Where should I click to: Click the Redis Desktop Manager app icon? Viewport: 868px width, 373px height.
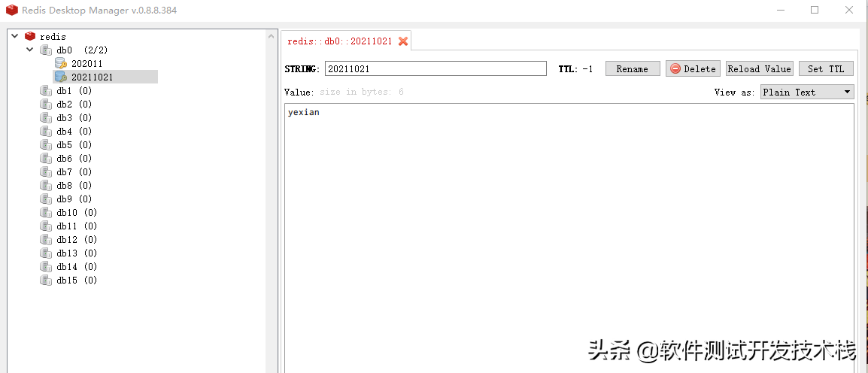click(x=11, y=10)
